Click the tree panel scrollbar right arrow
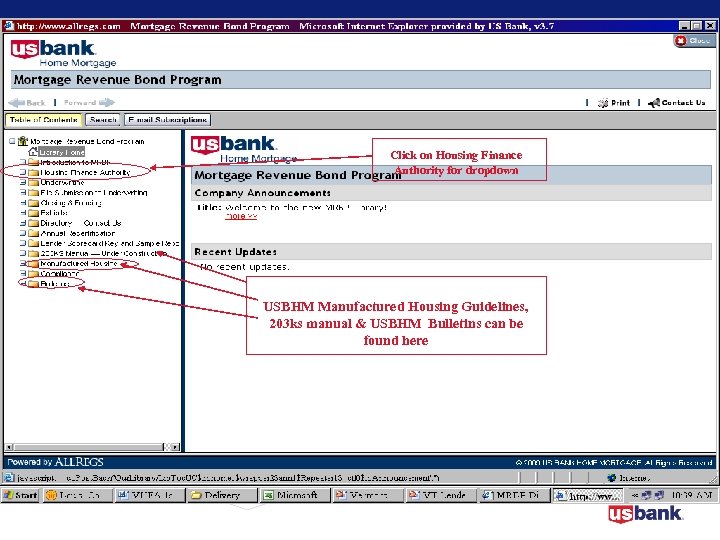 [176, 447]
